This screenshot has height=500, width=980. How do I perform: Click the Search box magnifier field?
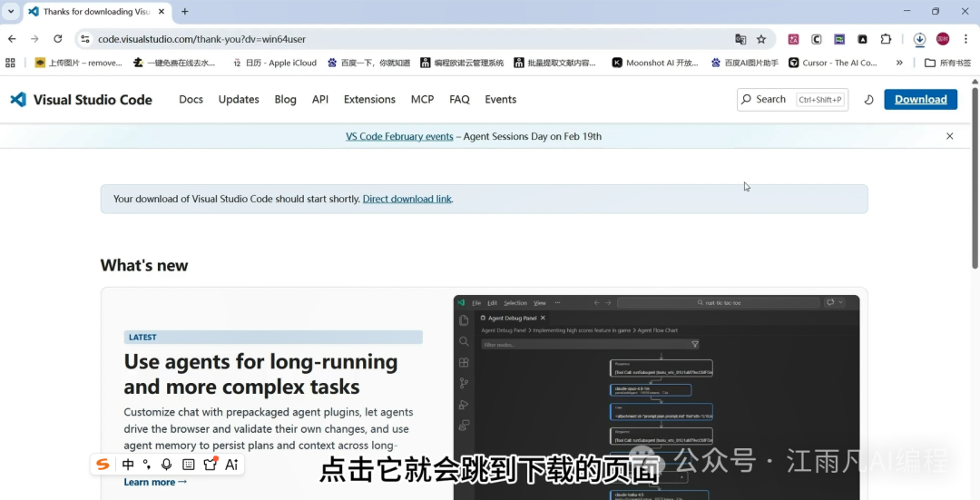tap(792, 100)
